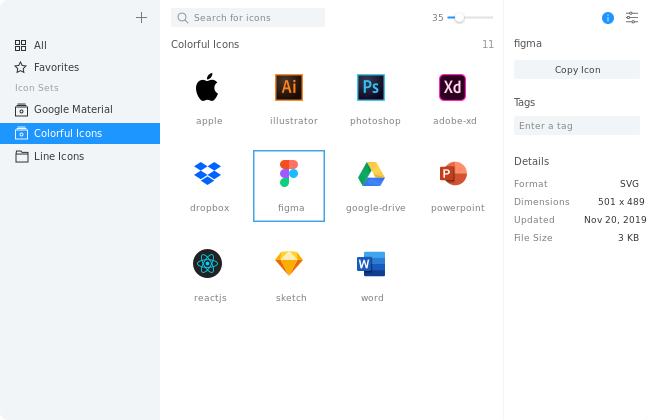
Task: Open the Line Icons folder
Action: 58,156
